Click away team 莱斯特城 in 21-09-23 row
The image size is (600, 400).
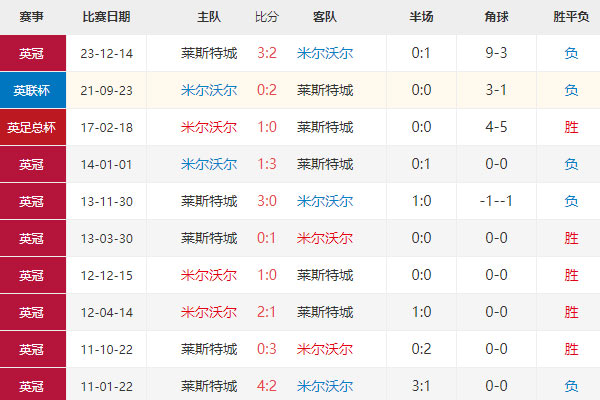324,90
